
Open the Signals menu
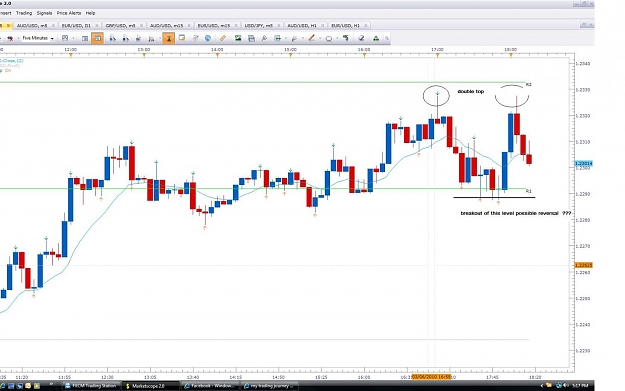(x=44, y=13)
